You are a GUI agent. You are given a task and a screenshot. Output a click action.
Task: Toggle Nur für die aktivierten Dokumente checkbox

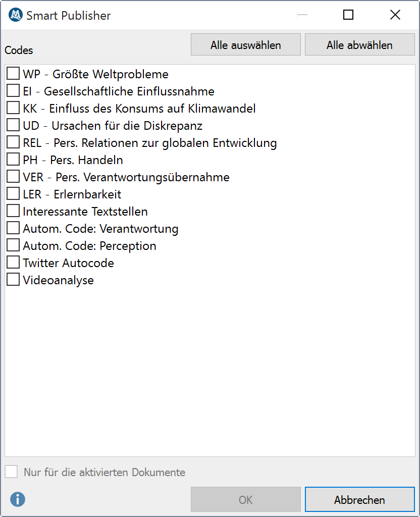tap(11, 472)
